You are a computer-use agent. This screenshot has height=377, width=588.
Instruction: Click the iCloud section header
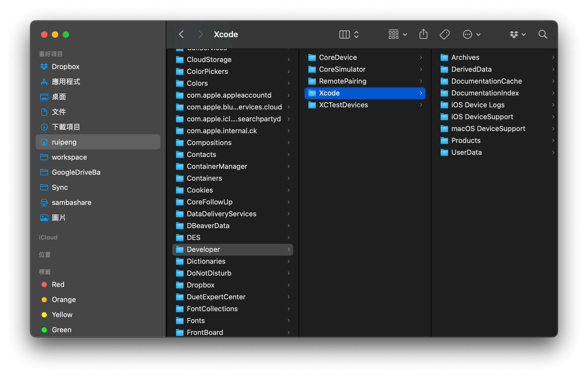(48, 237)
